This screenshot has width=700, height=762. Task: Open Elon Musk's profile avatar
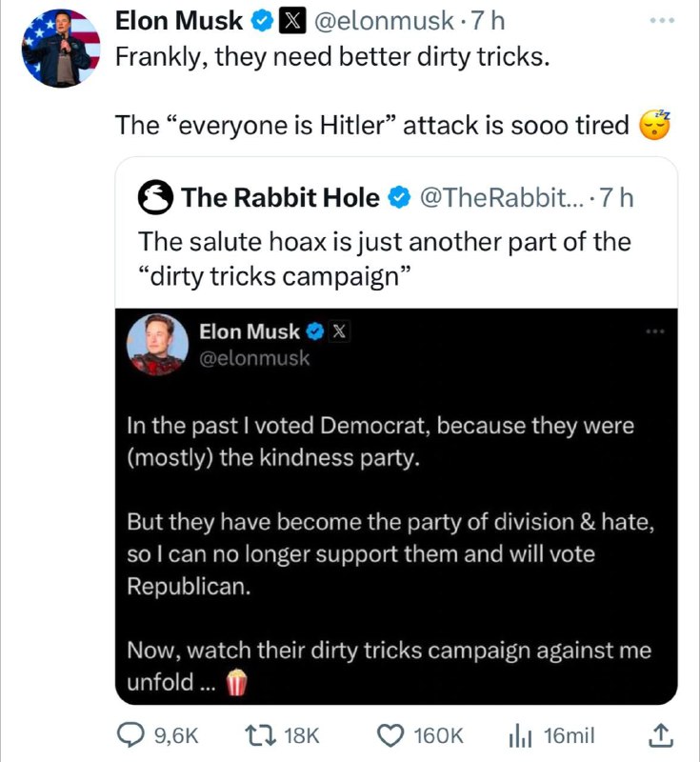[x=60, y=48]
